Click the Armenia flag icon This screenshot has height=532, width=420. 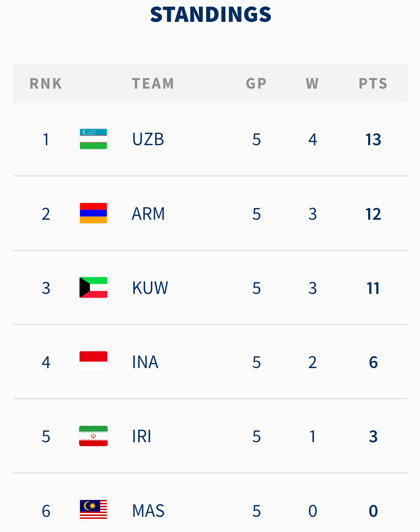(x=93, y=213)
